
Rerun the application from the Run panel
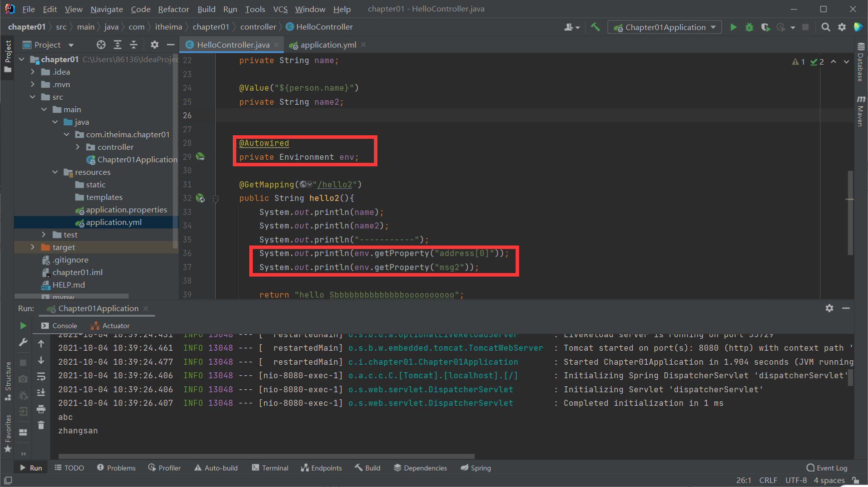click(x=23, y=326)
